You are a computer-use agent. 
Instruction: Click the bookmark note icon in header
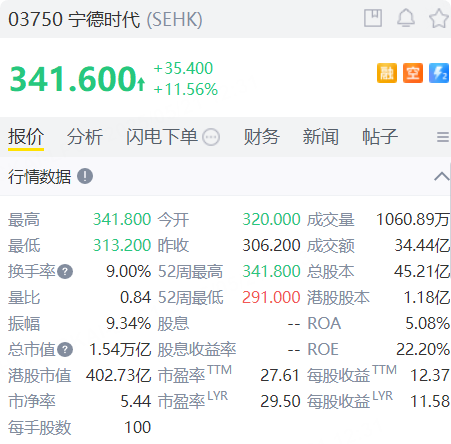(x=373, y=18)
